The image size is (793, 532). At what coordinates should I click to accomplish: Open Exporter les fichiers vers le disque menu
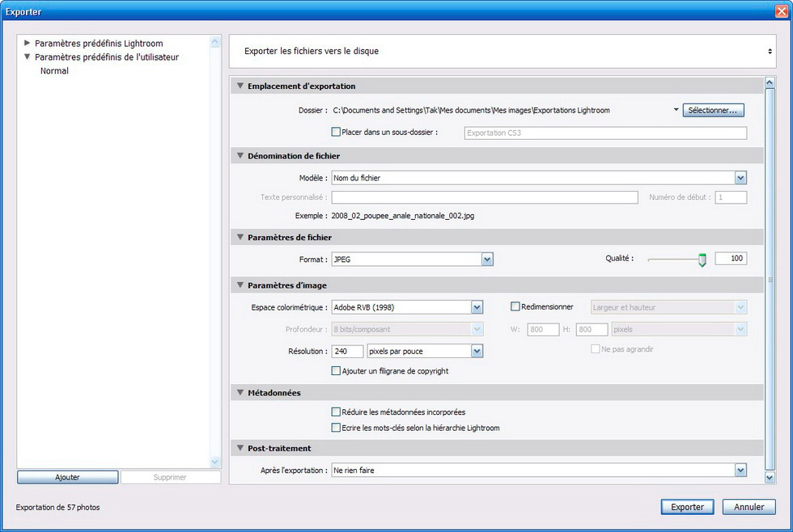[x=770, y=51]
